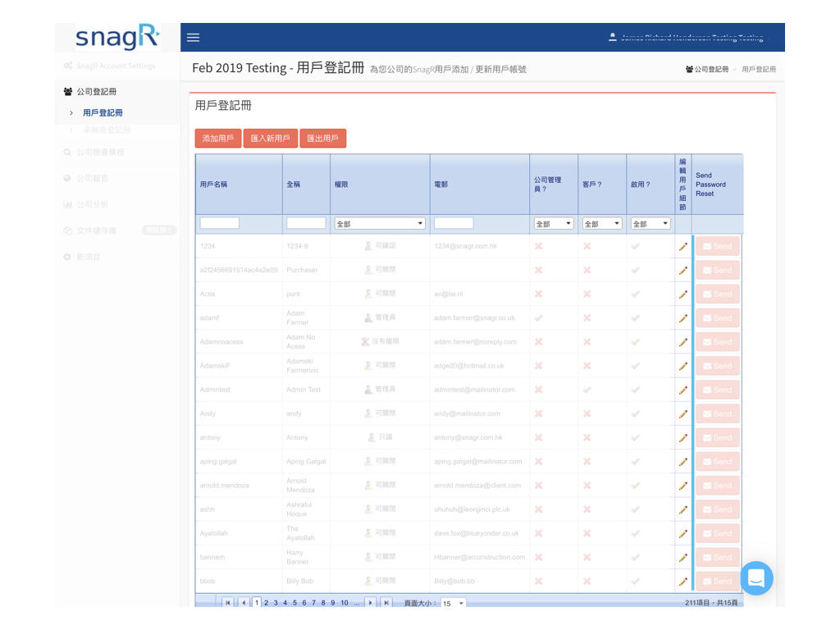This screenshot has height=630, width=840.
Task: Go to previous page pager icon
Action: tap(244, 603)
